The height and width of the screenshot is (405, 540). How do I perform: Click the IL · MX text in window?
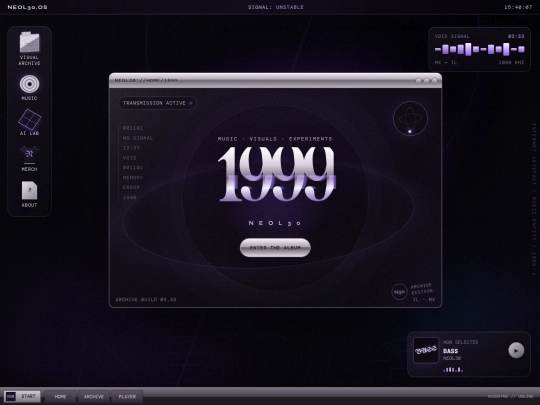(x=424, y=300)
